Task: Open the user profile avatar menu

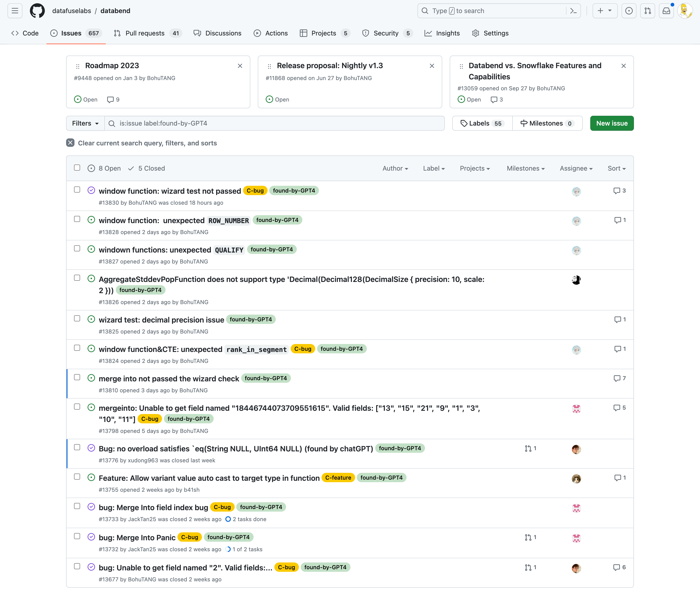Action: click(x=685, y=11)
